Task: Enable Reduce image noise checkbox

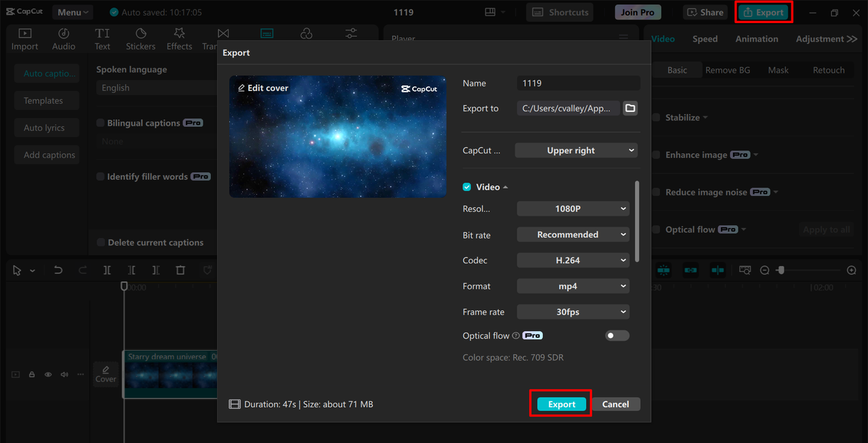Action: (x=656, y=193)
